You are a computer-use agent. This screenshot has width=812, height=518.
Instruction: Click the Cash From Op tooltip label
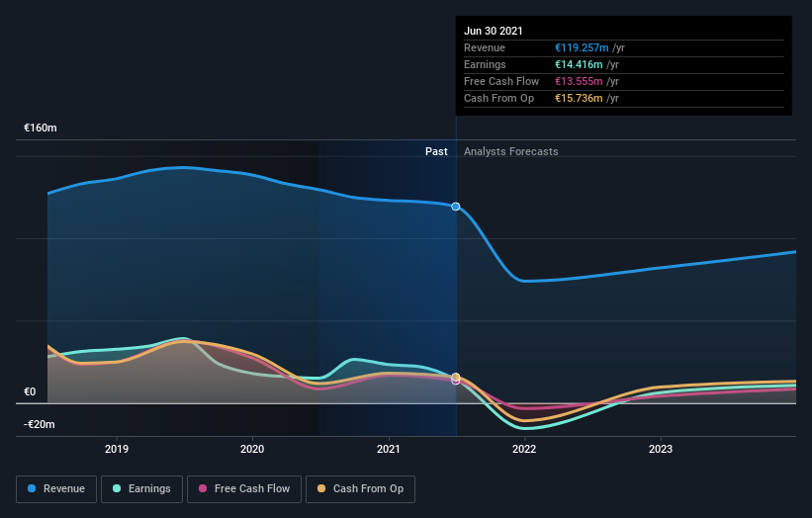(499, 98)
